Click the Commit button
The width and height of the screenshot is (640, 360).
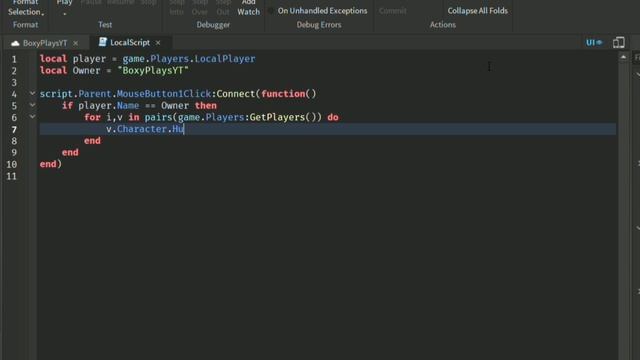click(x=393, y=11)
